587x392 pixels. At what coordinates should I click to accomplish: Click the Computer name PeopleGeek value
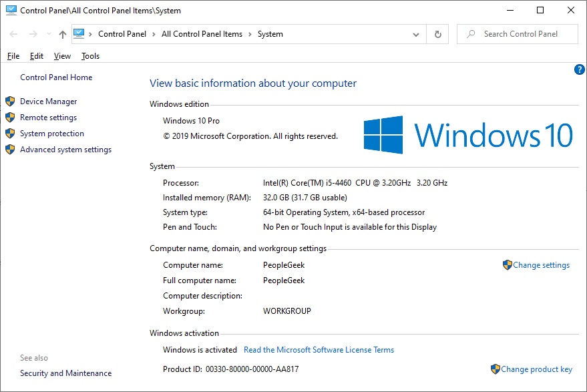(x=284, y=265)
